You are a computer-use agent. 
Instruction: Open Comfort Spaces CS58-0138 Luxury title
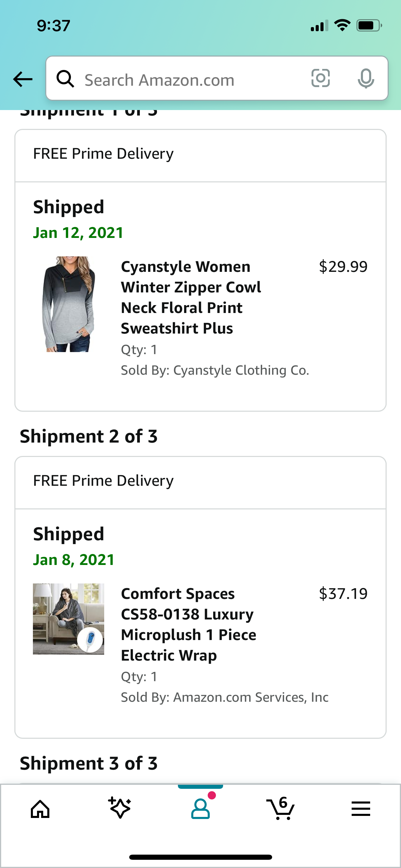[189, 624]
